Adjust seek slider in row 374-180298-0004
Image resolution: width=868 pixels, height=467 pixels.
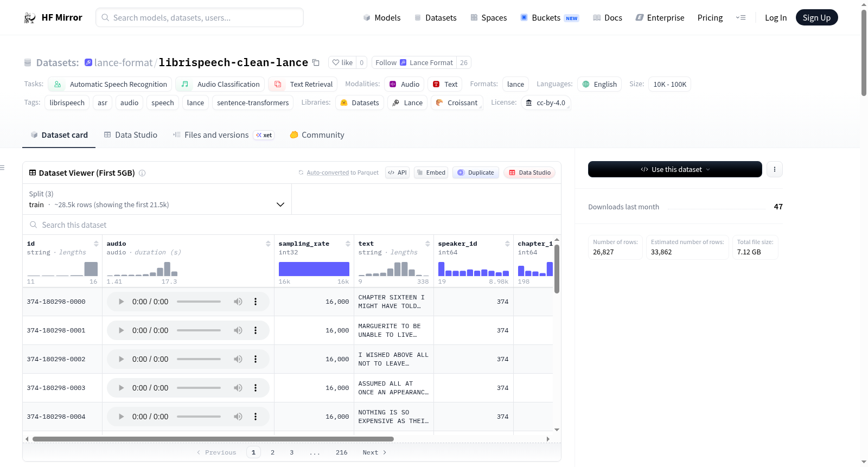pos(199,417)
